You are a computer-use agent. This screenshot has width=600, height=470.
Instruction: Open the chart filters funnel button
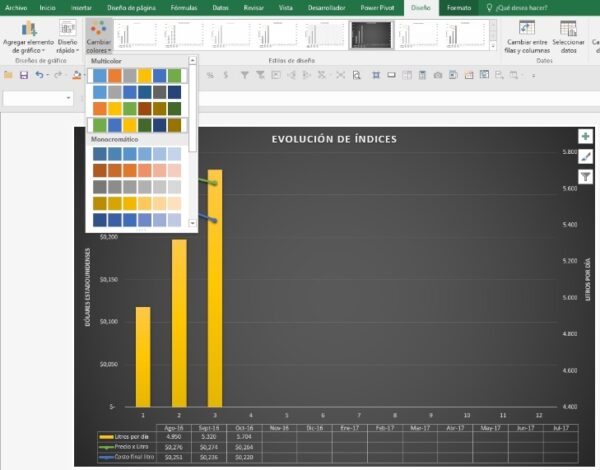pyautogui.click(x=585, y=176)
